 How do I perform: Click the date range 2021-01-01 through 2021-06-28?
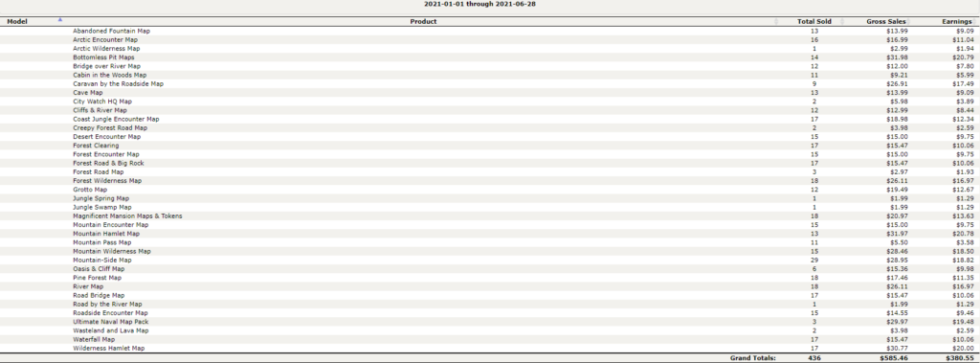480,4
